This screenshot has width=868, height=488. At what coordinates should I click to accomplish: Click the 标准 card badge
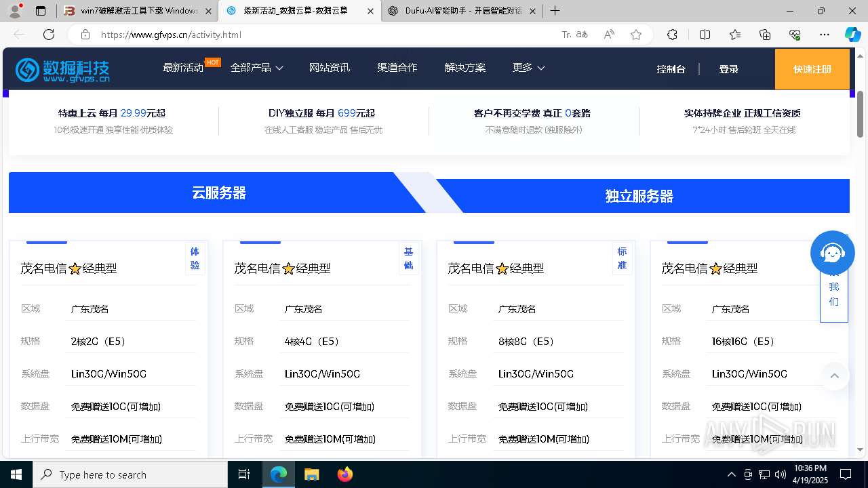[x=622, y=258]
